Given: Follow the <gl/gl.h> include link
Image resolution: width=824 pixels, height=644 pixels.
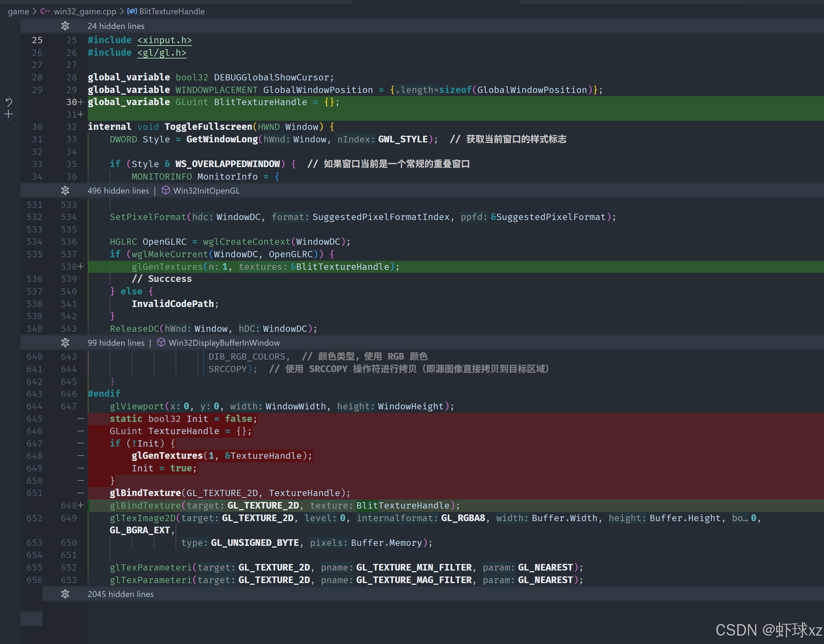Looking at the screenshot, I should coord(161,53).
